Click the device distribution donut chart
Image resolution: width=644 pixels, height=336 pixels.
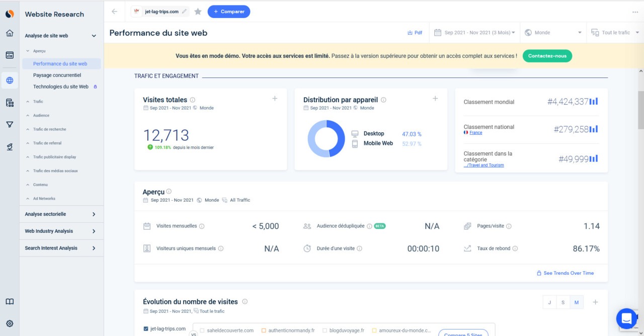click(x=326, y=139)
